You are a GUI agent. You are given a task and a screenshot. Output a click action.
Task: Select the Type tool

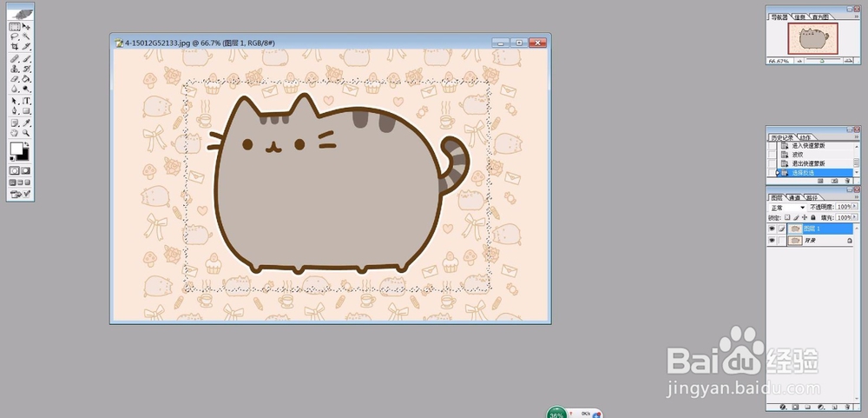click(x=26, y=101)
